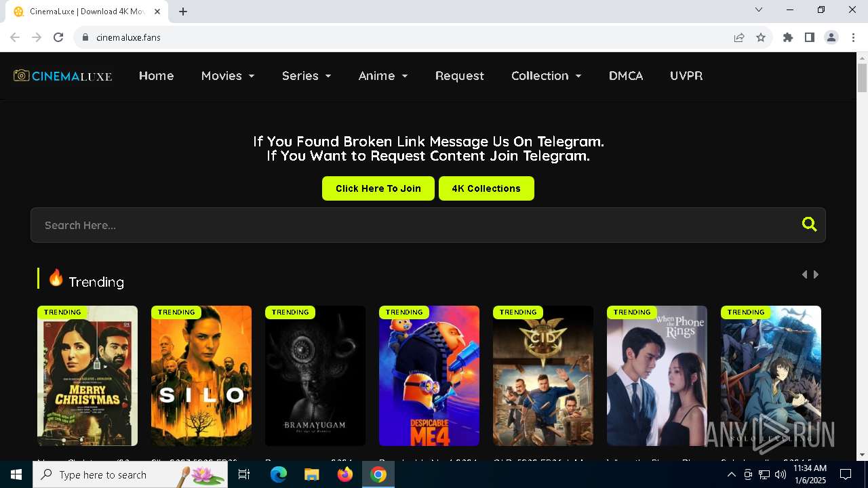
Task: Bookmark this page with star icon
Action: click(x=761, y=37)
